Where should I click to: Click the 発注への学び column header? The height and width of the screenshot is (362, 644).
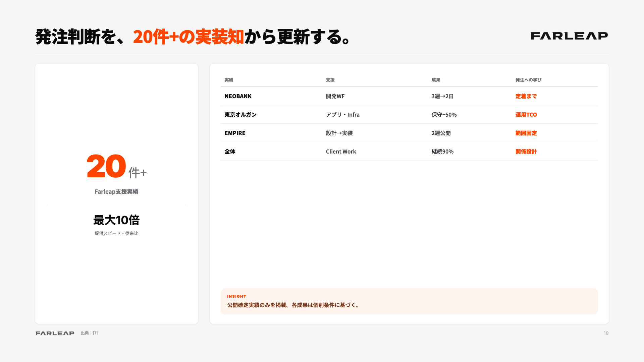click(528, 80)
